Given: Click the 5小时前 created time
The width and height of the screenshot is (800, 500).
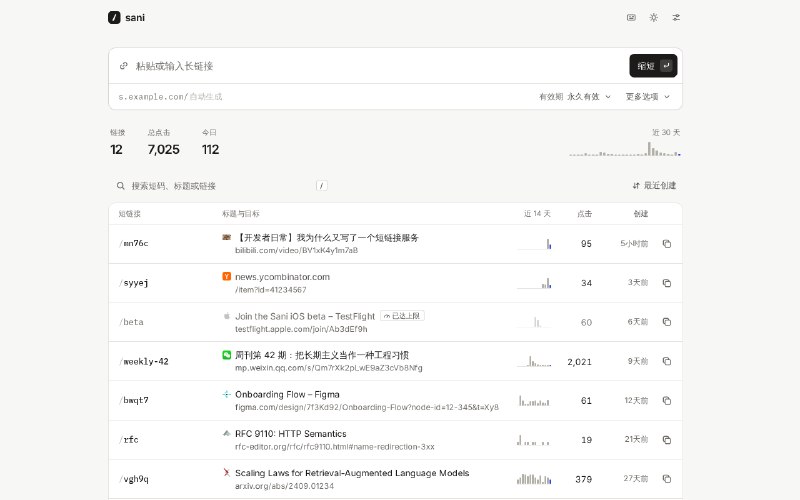Looking at the screenshot, I should pyautogui.click(x=634, y=244).
